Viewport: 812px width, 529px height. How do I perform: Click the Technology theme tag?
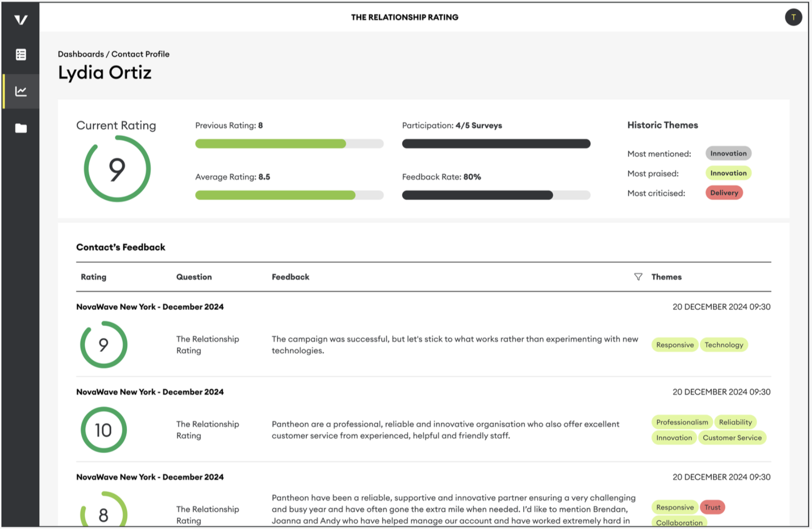(724, 345)
